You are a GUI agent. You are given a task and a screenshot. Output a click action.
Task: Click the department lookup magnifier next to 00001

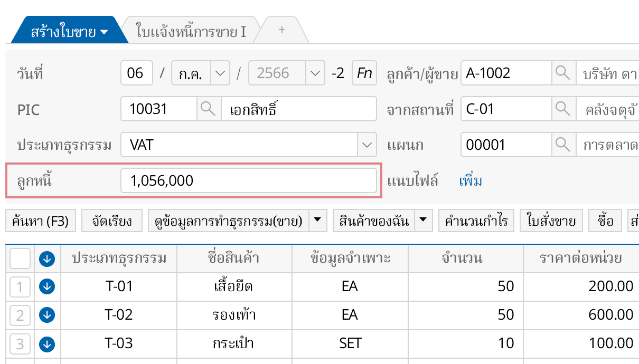pos(562,145)
